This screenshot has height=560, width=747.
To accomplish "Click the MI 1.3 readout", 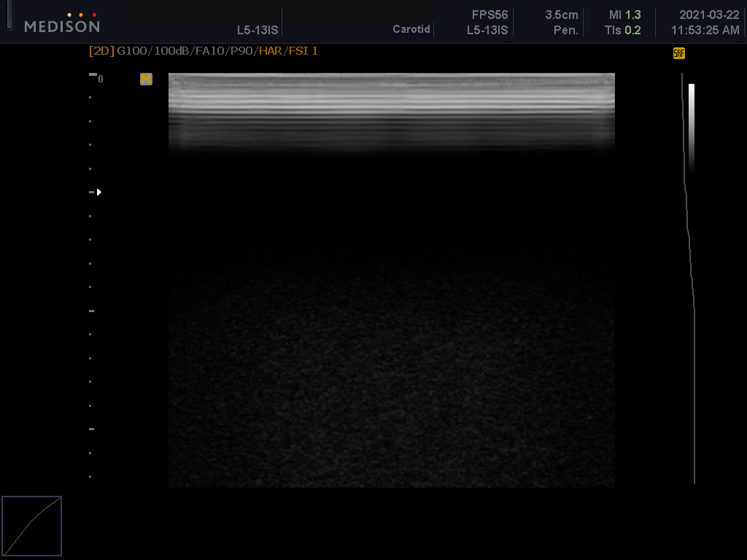I will (625, 15).
